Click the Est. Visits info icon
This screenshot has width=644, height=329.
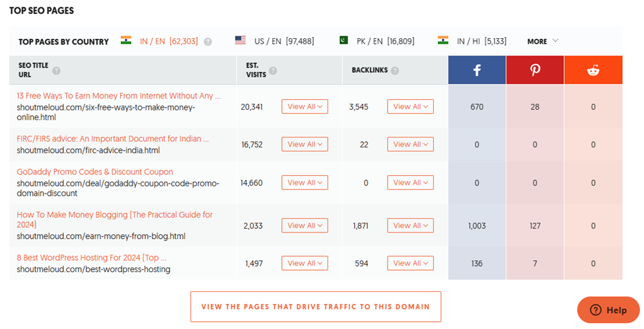[273, 71]
